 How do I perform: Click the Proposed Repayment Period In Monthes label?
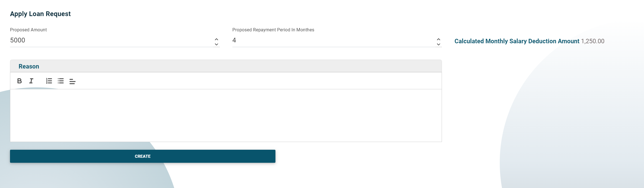pyautogui.click(x=273, y=30)
